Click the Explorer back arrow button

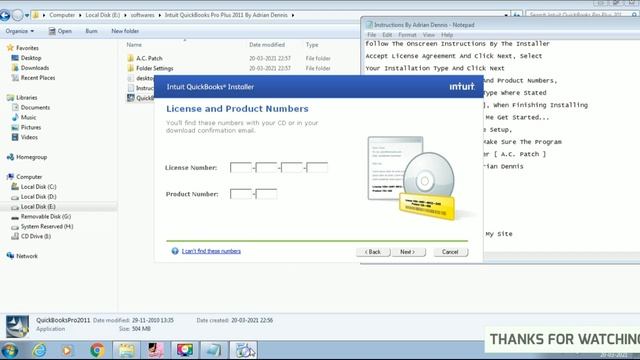5,16
